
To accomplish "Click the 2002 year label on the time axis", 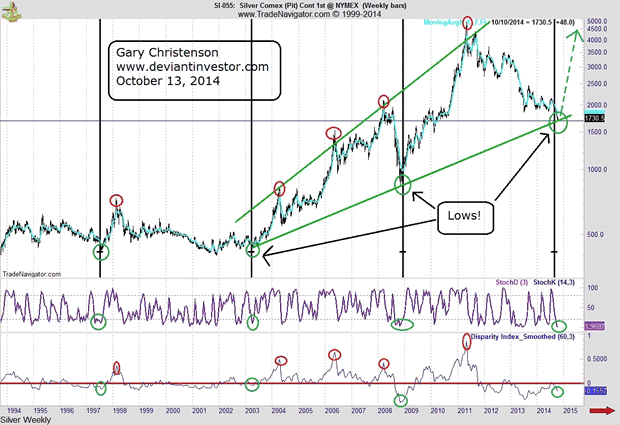I will (x=226, y=411).
